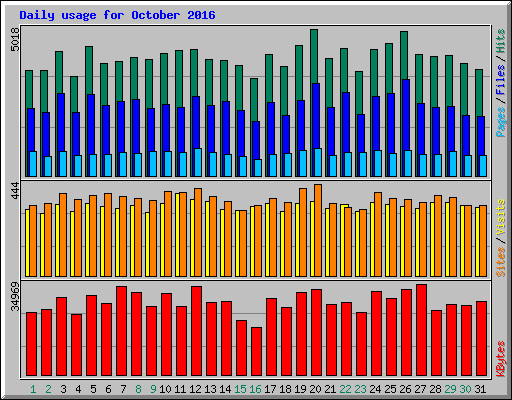Click day 21 on the x-axis
Viewport: 512px width, 400px height.
(x=330, y=389)
